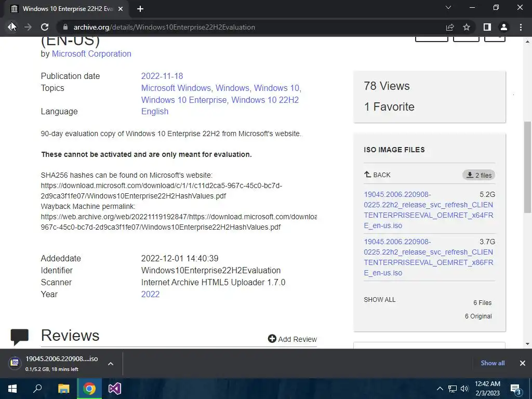Open the tab search chevron in title bar
Viewport: 532px width, 399px height.
point(448,7)
